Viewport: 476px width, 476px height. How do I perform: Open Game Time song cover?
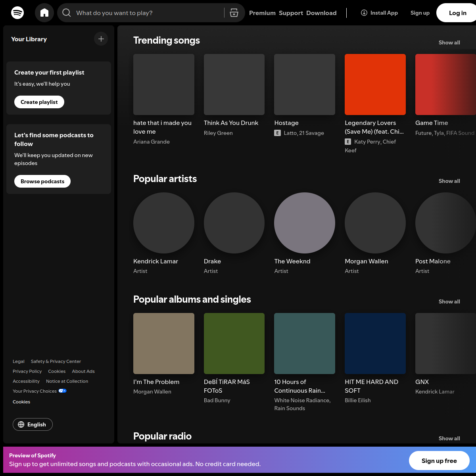[x=445, y=84]
